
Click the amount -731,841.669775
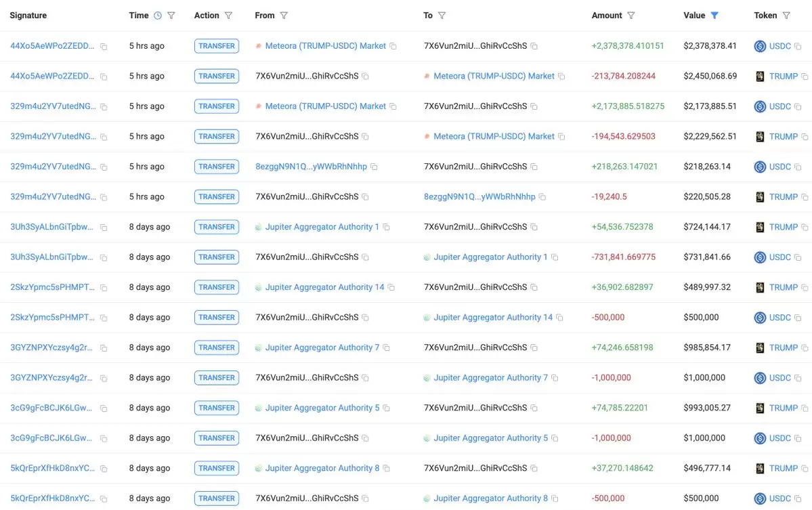tap(623, 257)
